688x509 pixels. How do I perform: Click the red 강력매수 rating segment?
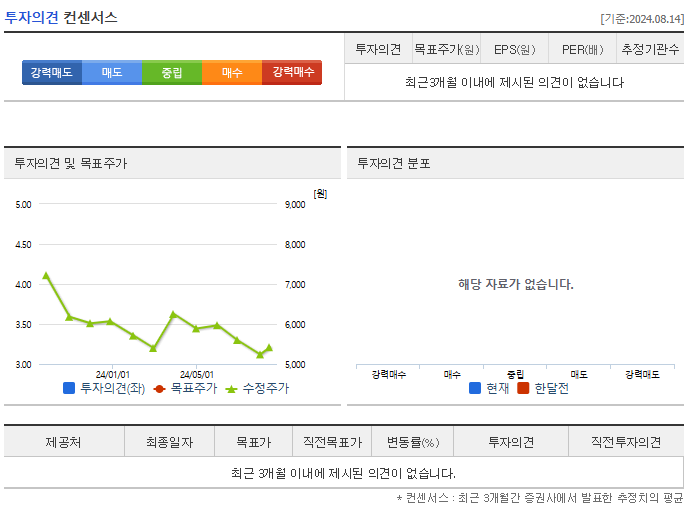click(x=292, y=72)
